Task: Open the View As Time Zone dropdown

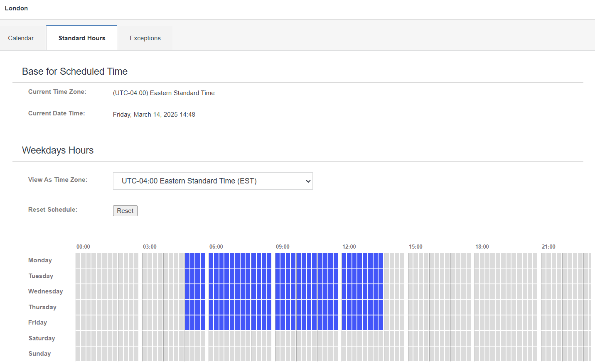Action: click(x=213, y=181)
